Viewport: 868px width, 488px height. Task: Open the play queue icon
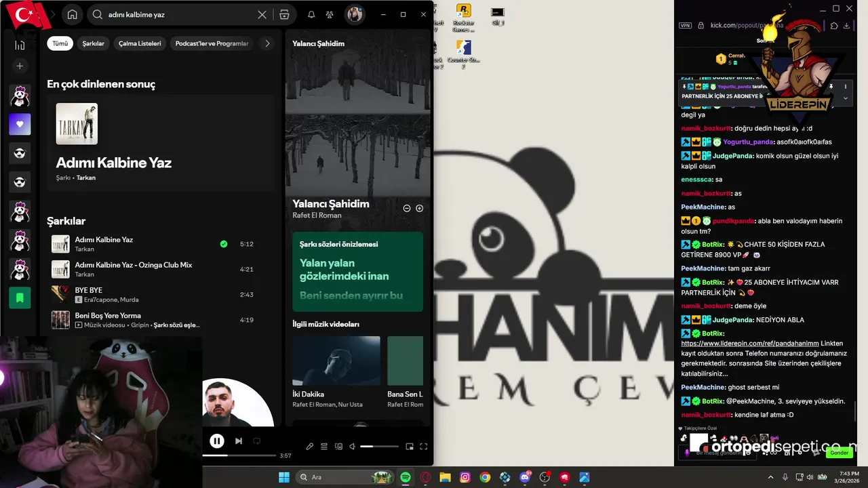324,446
